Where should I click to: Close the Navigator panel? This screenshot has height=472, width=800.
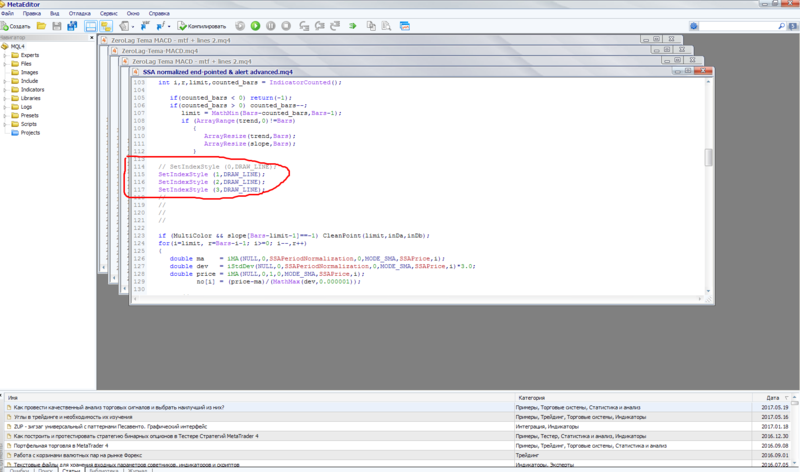[x=91, y=37]
